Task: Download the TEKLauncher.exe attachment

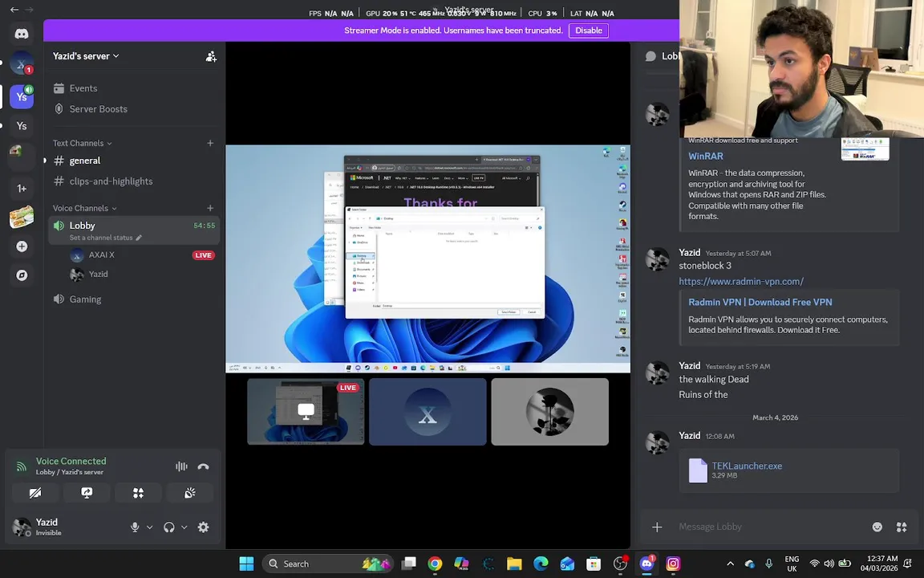Action: pyautogui.click(x=747, y=466)
